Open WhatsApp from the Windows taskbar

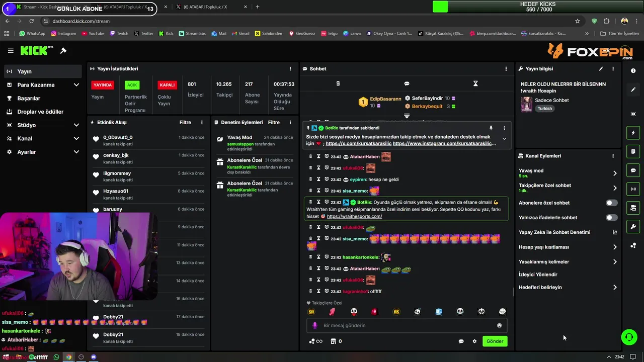point(56,357)
